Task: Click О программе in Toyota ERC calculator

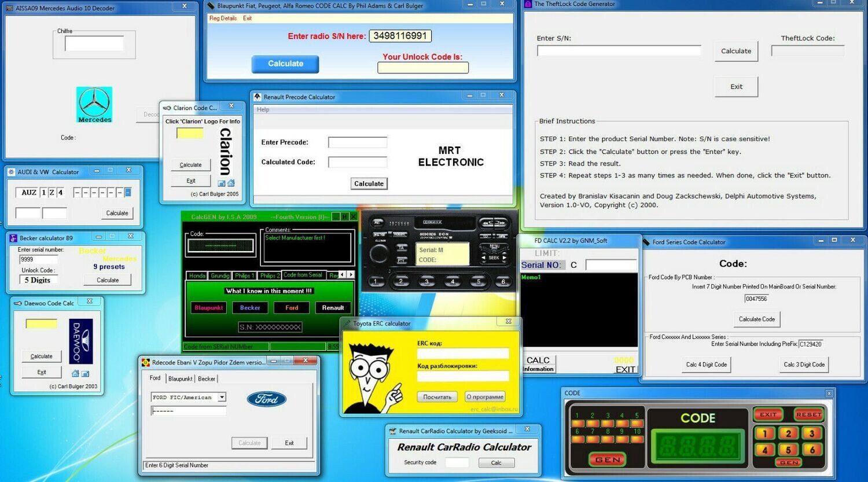Action: [x=485, y=397]
